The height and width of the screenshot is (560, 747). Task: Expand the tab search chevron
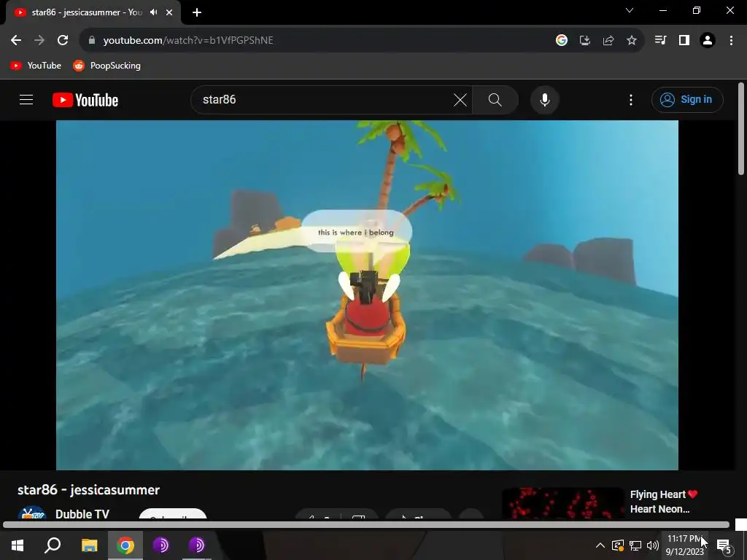(x=630, y=10)
